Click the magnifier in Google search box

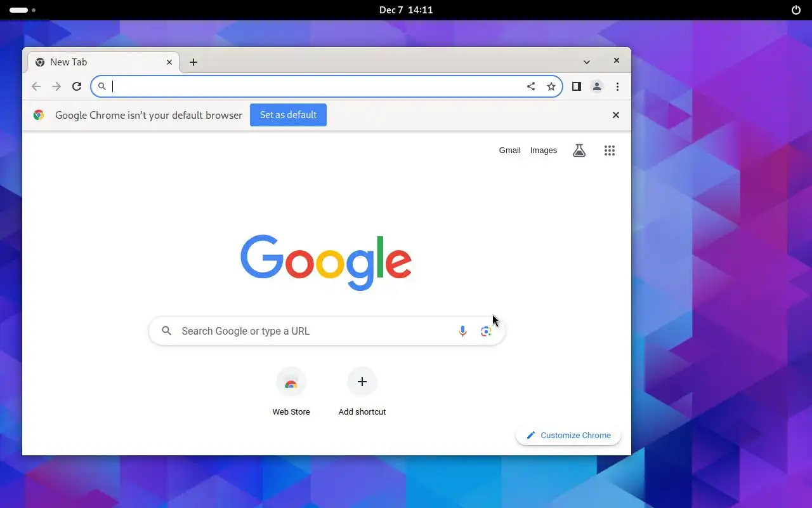tap(167, 331)
